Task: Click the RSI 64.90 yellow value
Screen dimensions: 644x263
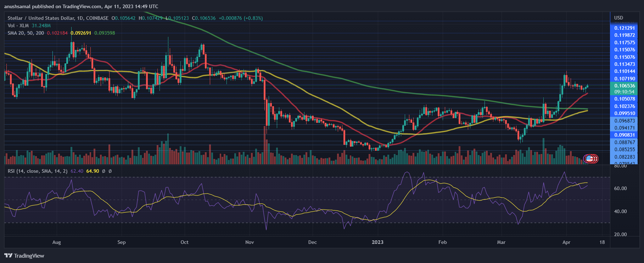Action: 93,171
